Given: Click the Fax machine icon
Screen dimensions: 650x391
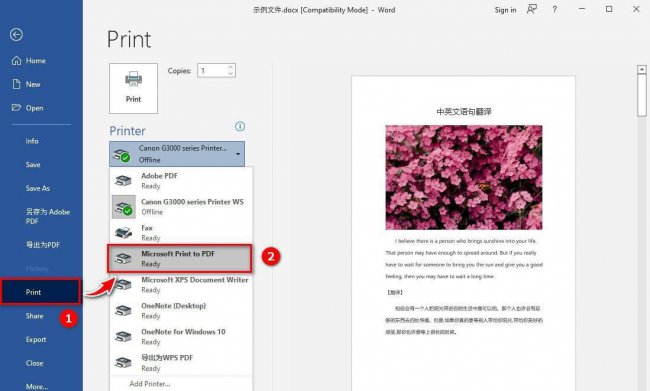Looking at the screenshot, I should pos(123,233).
